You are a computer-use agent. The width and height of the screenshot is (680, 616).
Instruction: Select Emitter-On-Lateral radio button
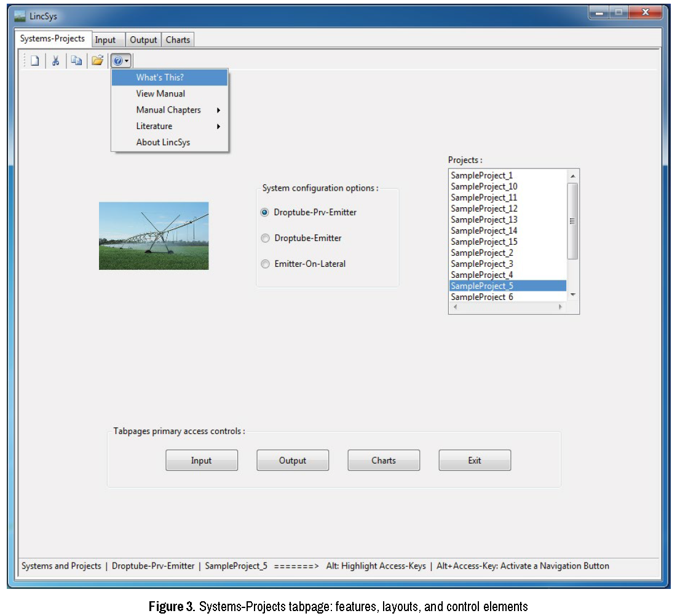click(x=265, y=264)
